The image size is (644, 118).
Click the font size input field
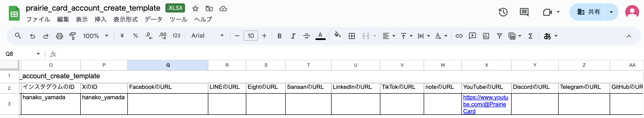pyautogui.click(x=250, y=36)
